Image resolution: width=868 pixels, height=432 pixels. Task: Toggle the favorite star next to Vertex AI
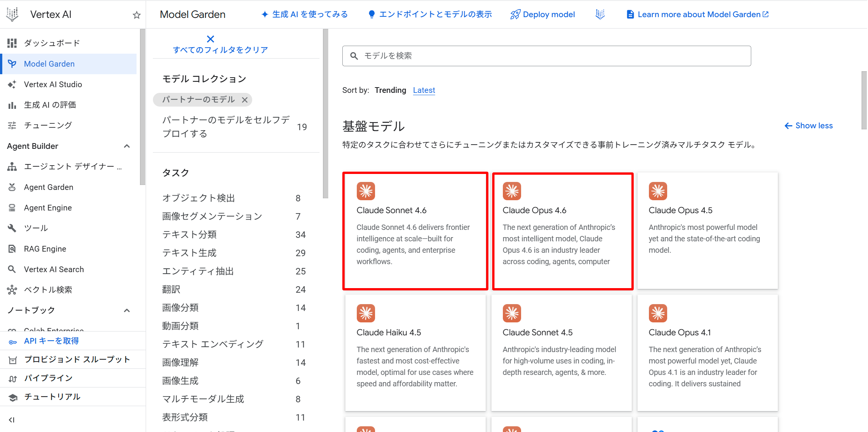point(136,15)
